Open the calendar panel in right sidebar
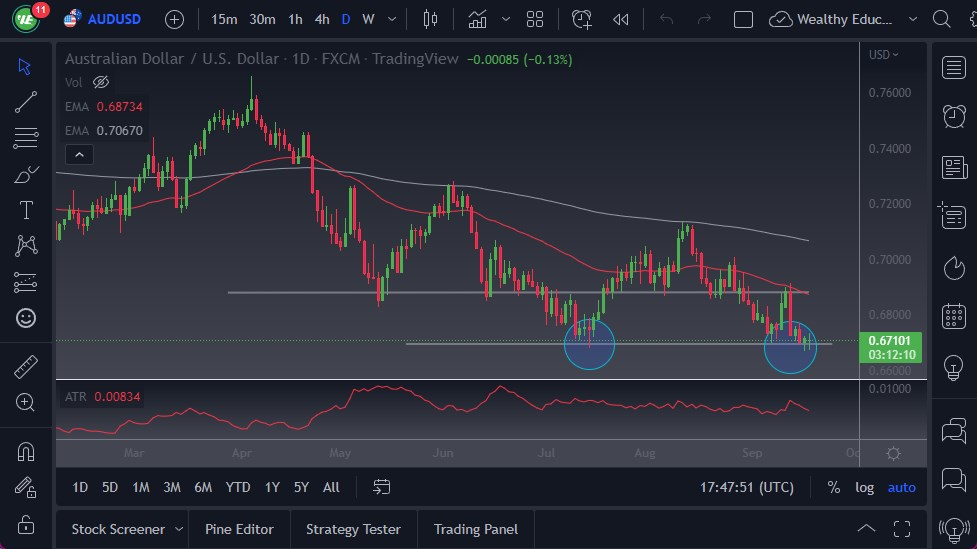This screenshot has height=549, width=977. click(x=954, y=316)
